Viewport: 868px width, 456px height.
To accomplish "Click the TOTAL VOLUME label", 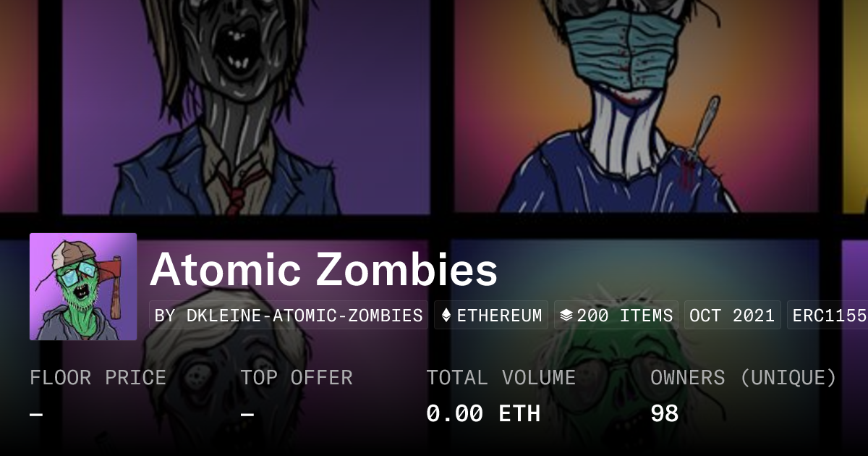I will (501, 377).
